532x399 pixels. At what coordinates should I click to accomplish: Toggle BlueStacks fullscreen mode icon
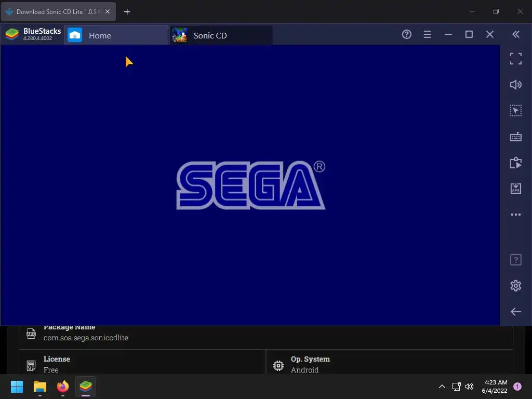click(516, 59)
